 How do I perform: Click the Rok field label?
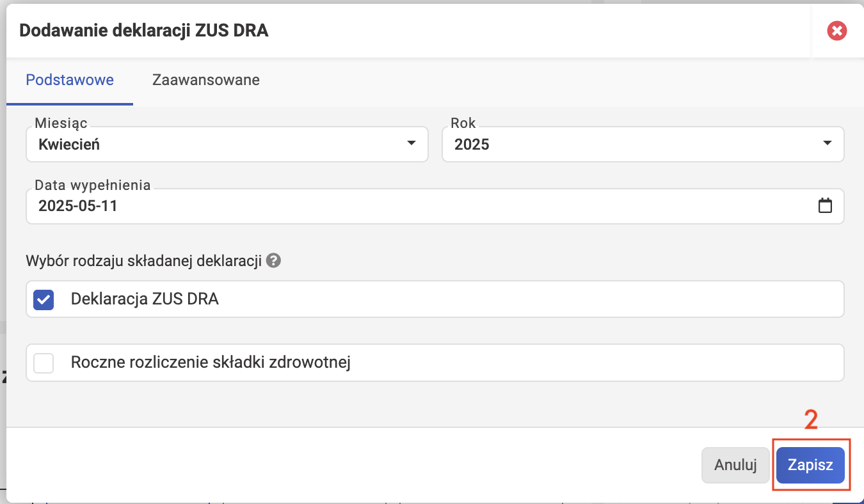(463, 123)
